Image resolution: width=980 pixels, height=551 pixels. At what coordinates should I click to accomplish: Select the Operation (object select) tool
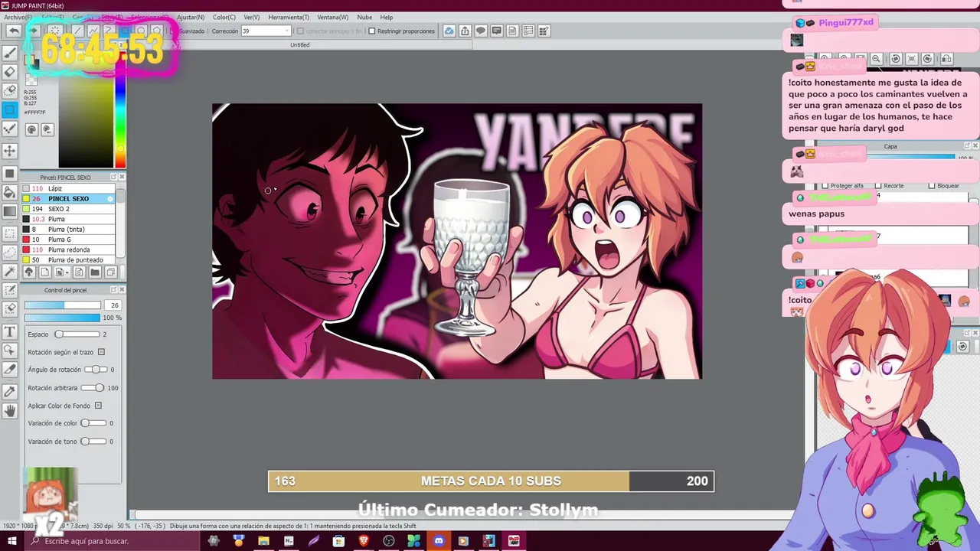(x=10, y=350)
